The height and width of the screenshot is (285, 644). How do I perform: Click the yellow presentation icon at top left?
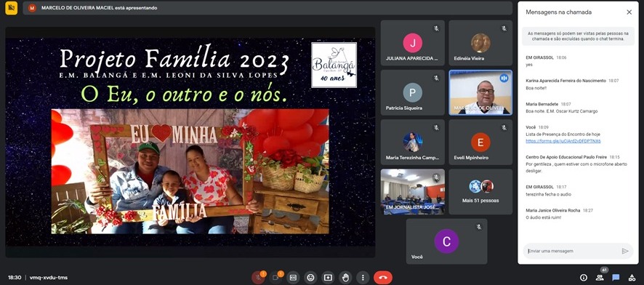(x=12, y=8)
